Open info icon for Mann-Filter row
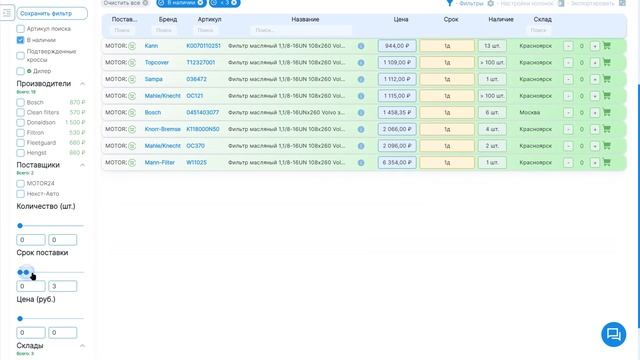The height and width of the screenshot is (360, 640). [361, 163]
